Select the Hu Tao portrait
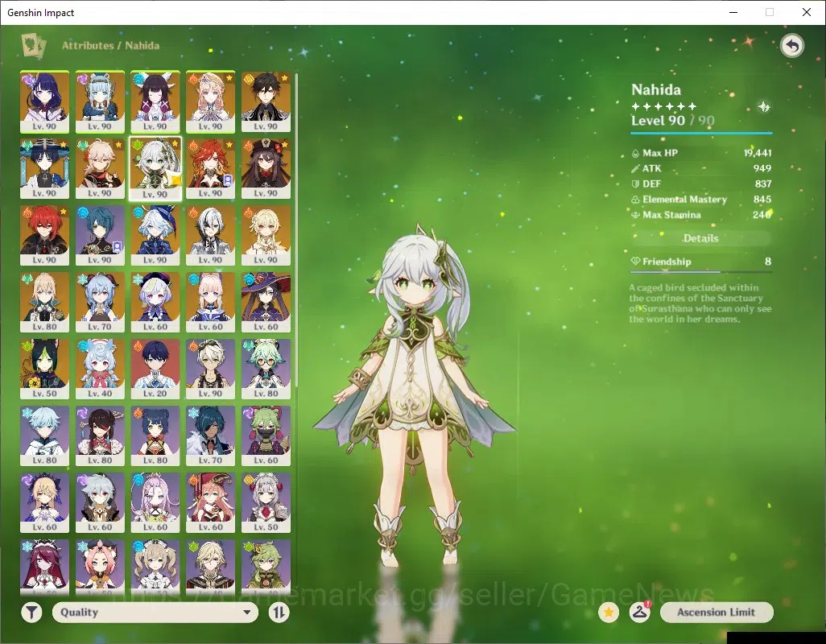The width and height of the screenshot is (826, 644). coord(266,168)
